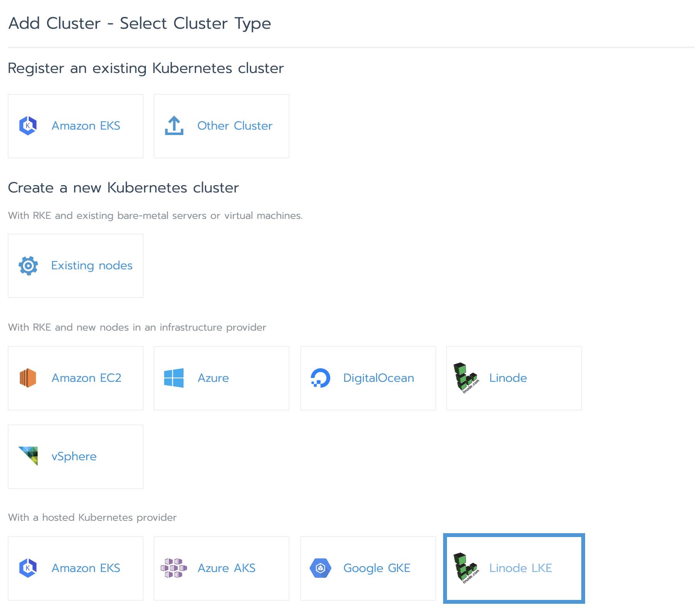Click the Google GKE hexagon icon
Image resolution: width=700 pixels, height=610 pixels.
(x=321, y=568)
